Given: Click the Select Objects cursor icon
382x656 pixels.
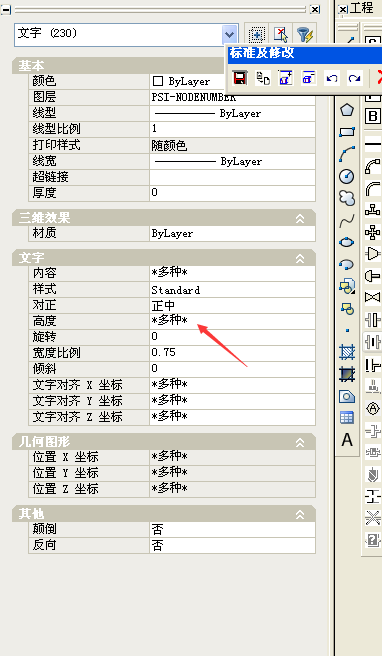Looking at the screenshot, I should [x=281, y=34].
